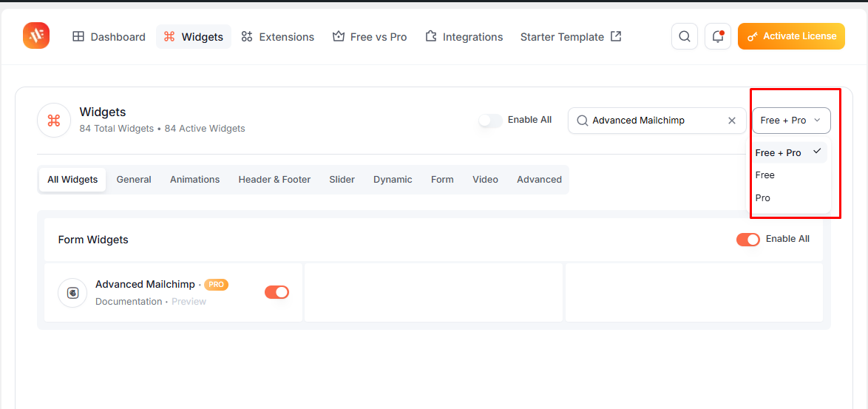Open Starter Template link
This screenshot has height=409, width=868.
pos(570,37)
